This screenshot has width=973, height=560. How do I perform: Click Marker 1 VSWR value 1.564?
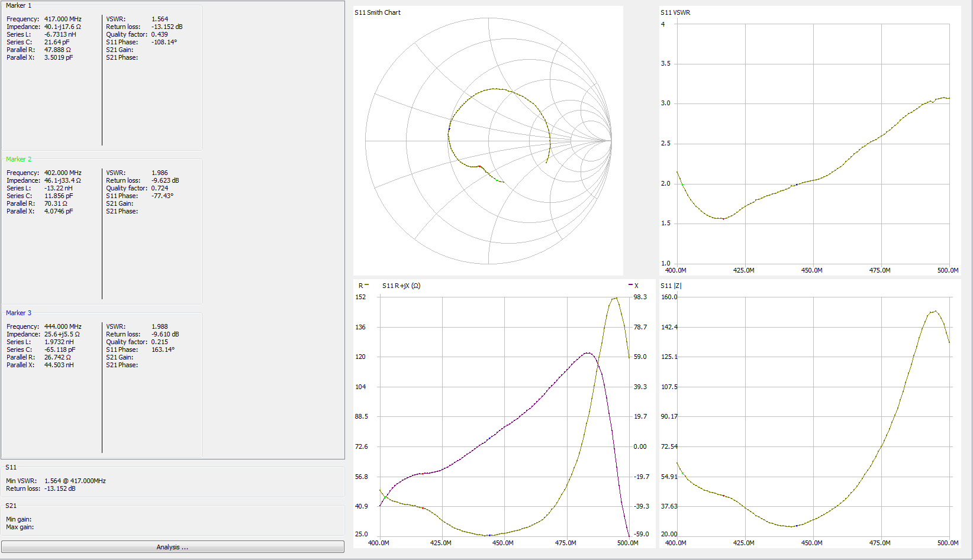pyautogui.click(x=160, y=19)
